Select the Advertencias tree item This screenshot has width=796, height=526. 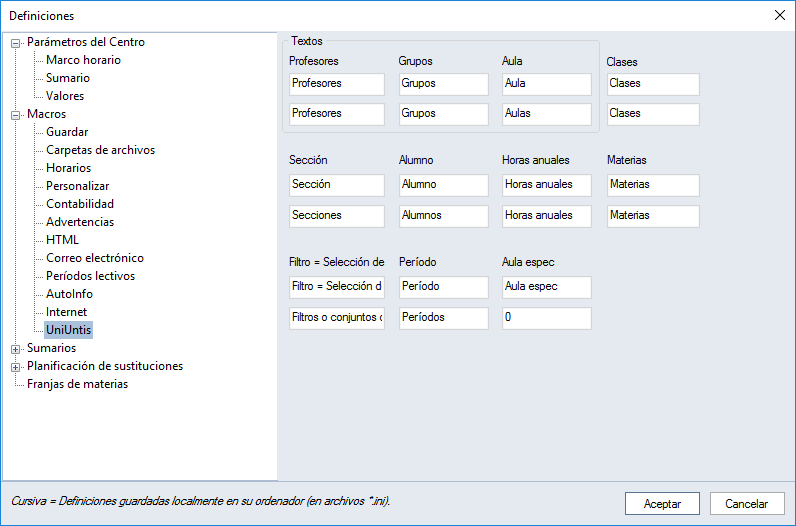pos(80,222)
